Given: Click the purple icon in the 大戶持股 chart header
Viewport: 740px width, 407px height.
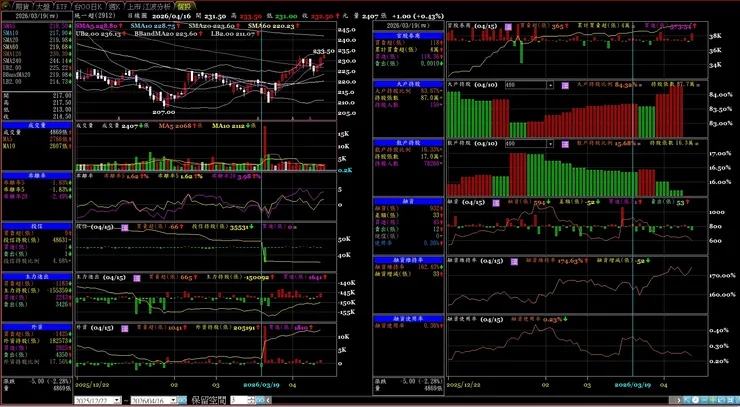Looking at the screenshot, I should pos(565,85).
